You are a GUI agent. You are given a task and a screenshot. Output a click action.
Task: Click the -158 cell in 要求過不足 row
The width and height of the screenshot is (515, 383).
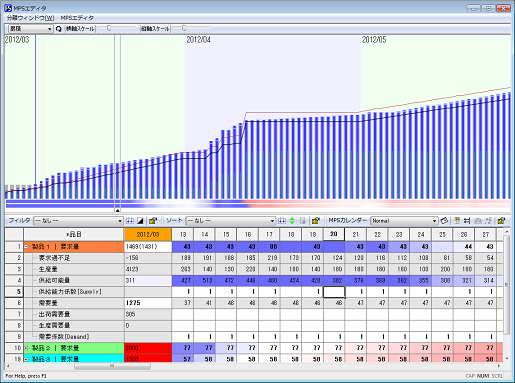[x=148, y=258]
